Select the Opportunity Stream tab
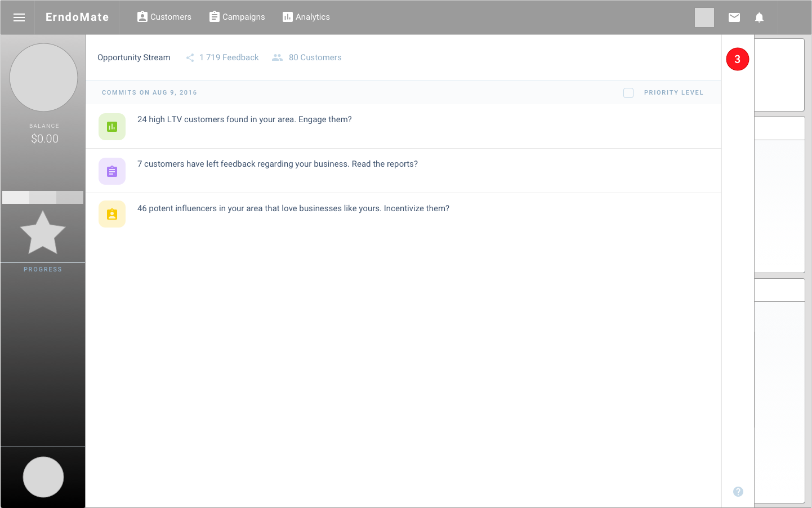Viewport: 812px width, 508px height. (134, 57)
